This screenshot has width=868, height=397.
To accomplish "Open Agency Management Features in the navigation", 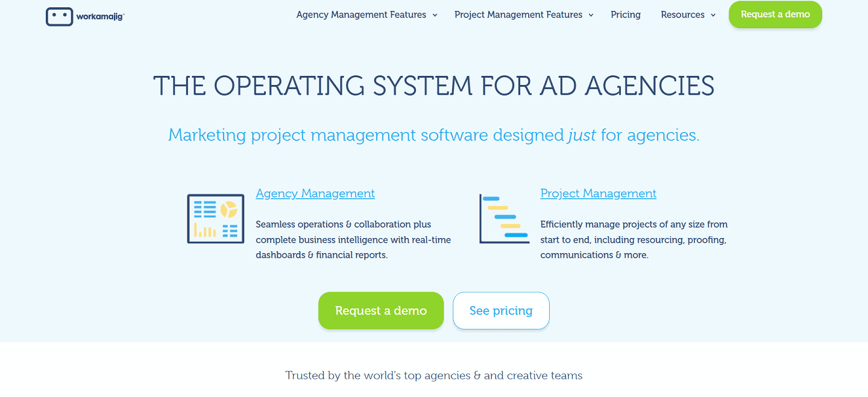I will click(360, 14).
